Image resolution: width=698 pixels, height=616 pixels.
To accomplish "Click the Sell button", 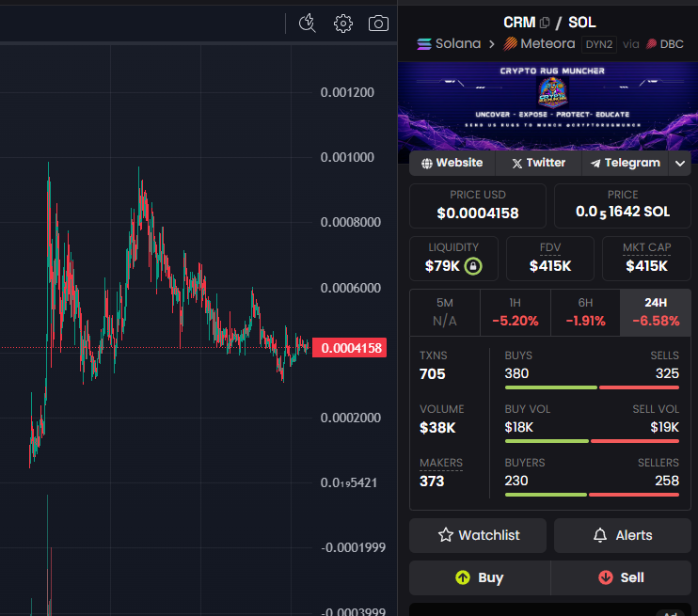I will [621, 577].
